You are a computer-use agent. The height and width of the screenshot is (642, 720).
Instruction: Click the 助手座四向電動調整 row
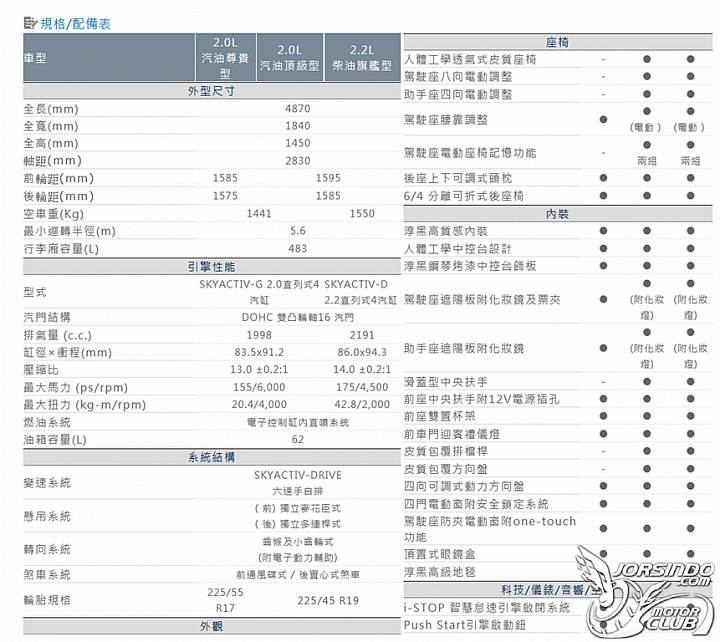click(558, 95)
